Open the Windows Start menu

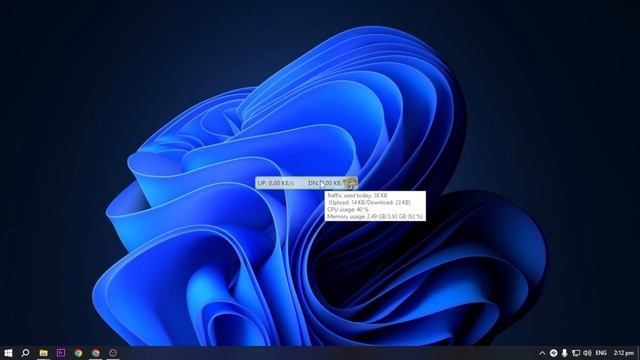[8, 353]
